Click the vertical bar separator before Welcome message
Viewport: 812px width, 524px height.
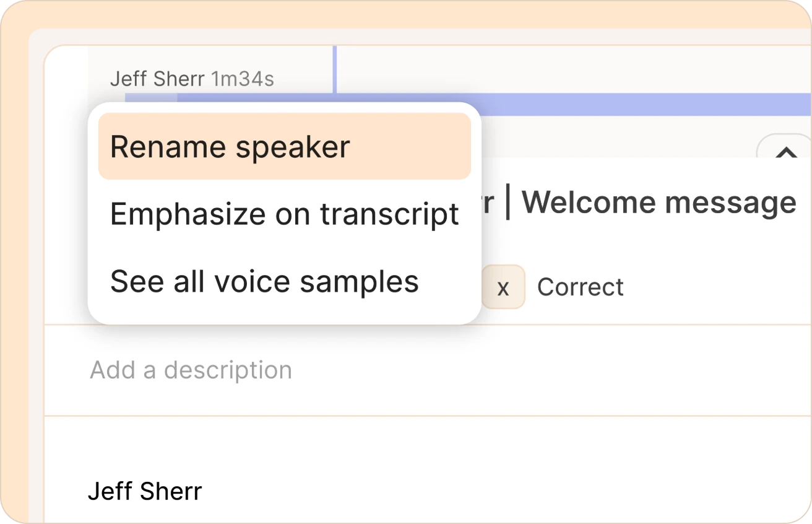pos(507,203)
